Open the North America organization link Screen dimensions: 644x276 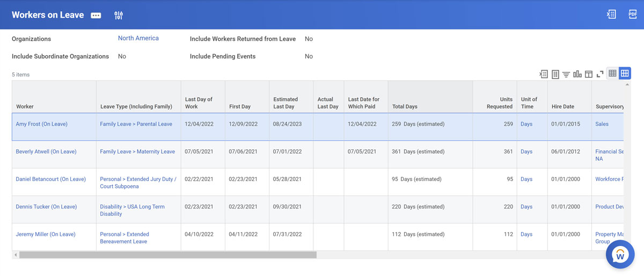click(x=138, y=38)
